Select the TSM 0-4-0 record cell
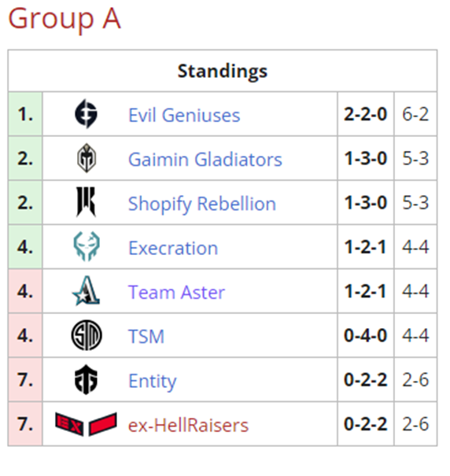Viewport: 450px width, 476px height. click(x=366, y=335)
